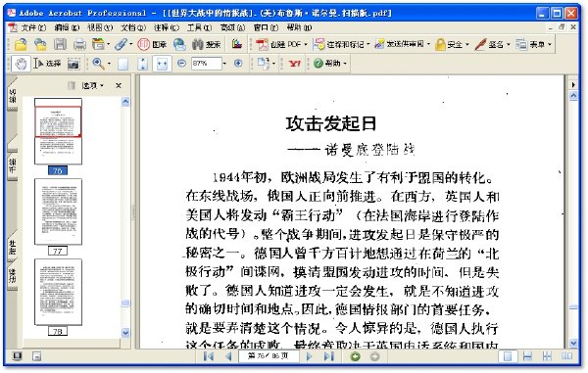This screenshot has height=373, width=588.
Task: Select page 77 thumbnail
Action: coord(58,211)
